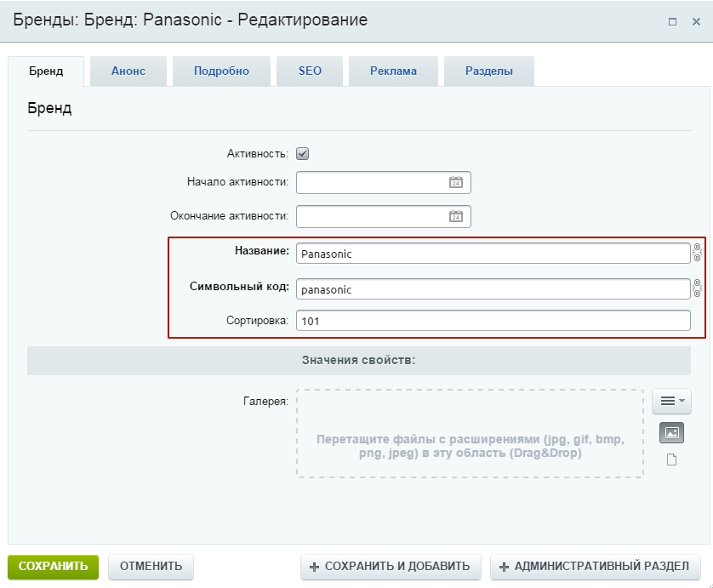Image resolution: width=713 pixels, height=588 pixels.
Task: Open media library image icon in Галерея
Action: coord(671,432)
